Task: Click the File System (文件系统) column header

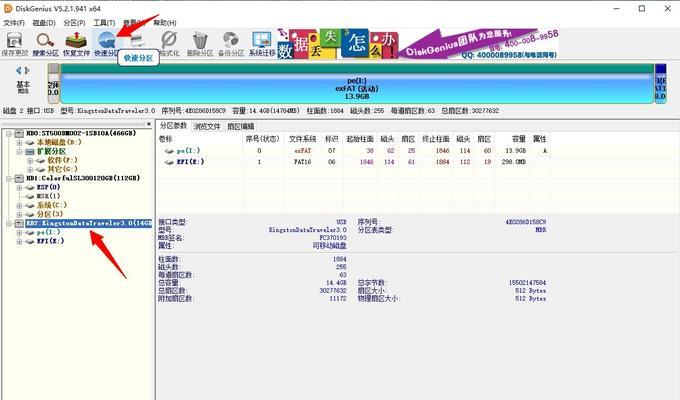Action: (302, 139)
